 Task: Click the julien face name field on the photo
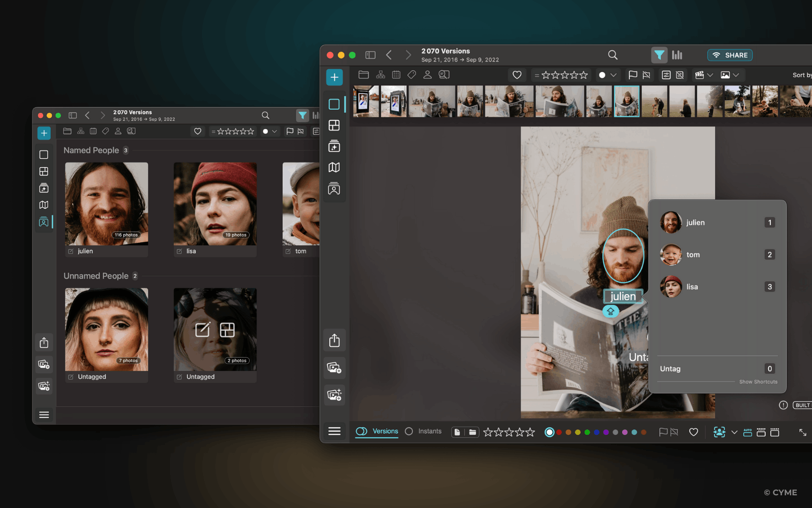coord(623,296)
